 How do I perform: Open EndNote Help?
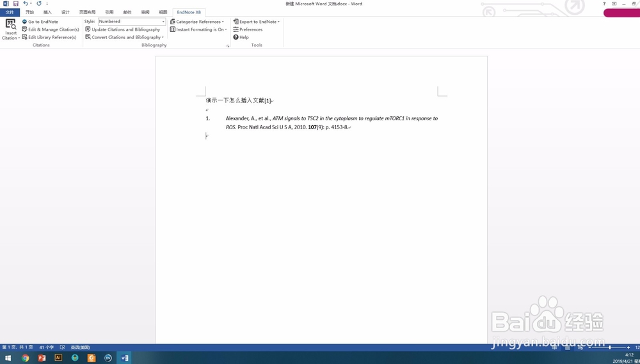click(x=241, y=37)
